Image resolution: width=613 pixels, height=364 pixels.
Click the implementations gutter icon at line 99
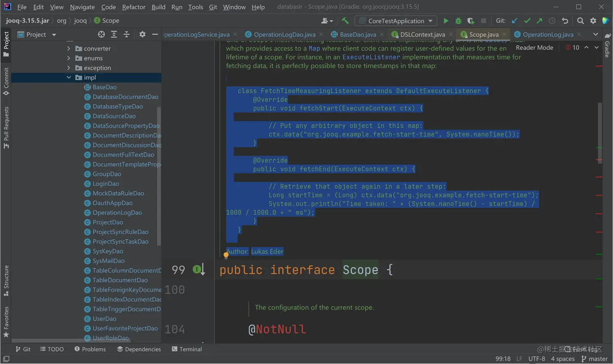[x=198, y=269]
